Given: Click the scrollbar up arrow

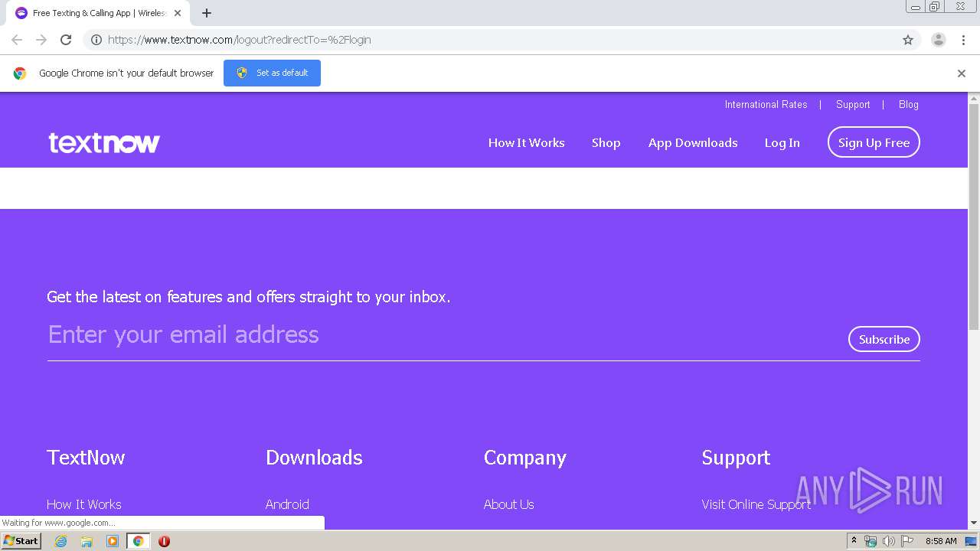Looking at the screenshot, I should point(974,99).
